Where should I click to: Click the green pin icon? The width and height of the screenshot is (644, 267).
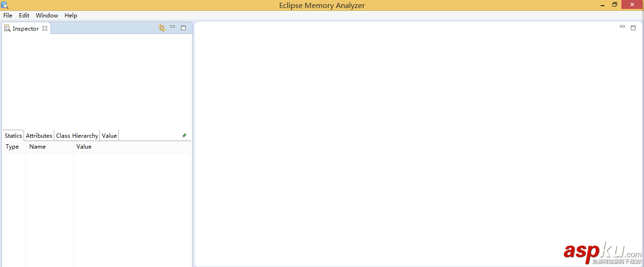click(x=184, y=135)
